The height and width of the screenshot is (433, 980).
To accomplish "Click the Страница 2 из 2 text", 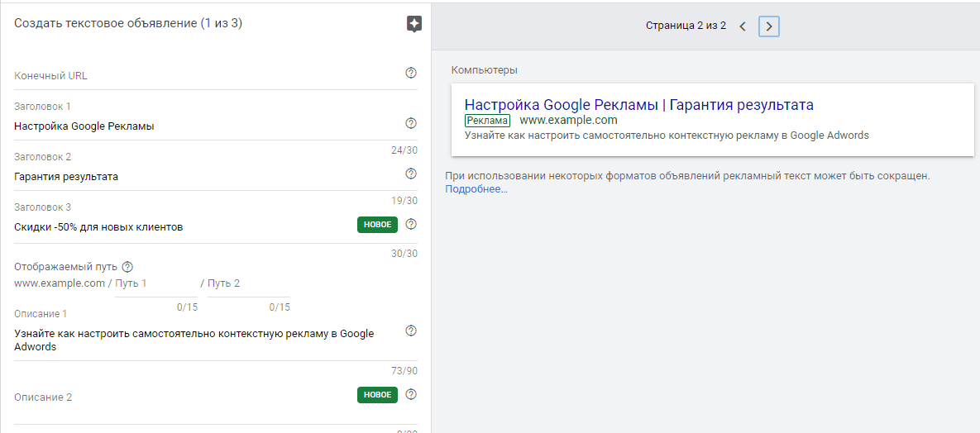I will (x=686, y=26).
